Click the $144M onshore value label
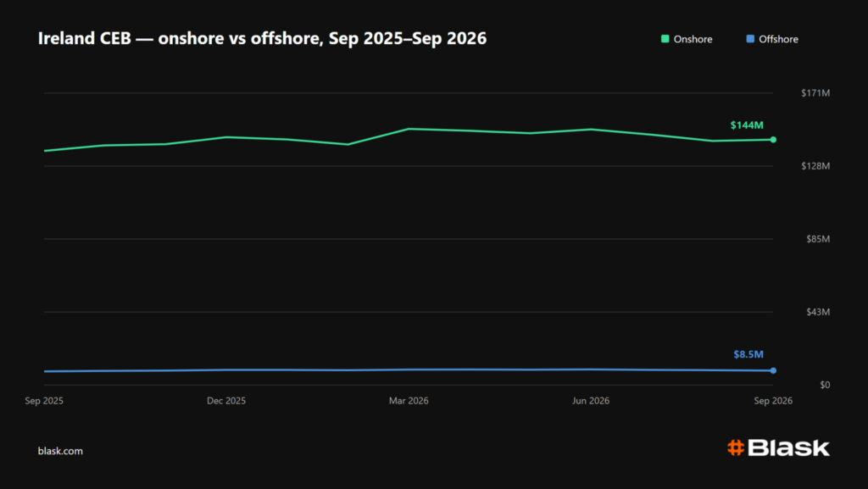This screenshot has height=489, width=868. coord(747,125)
